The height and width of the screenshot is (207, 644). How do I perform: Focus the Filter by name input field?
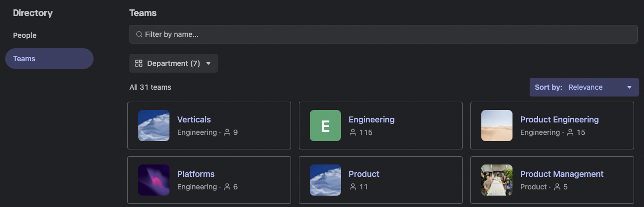tap(384, 34)
